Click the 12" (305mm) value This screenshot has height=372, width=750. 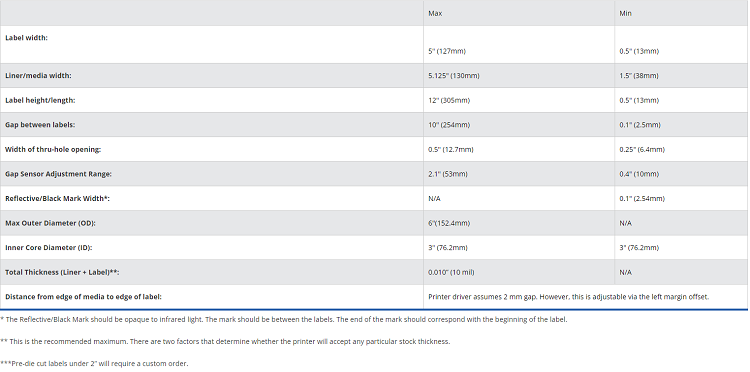[449, 100]
